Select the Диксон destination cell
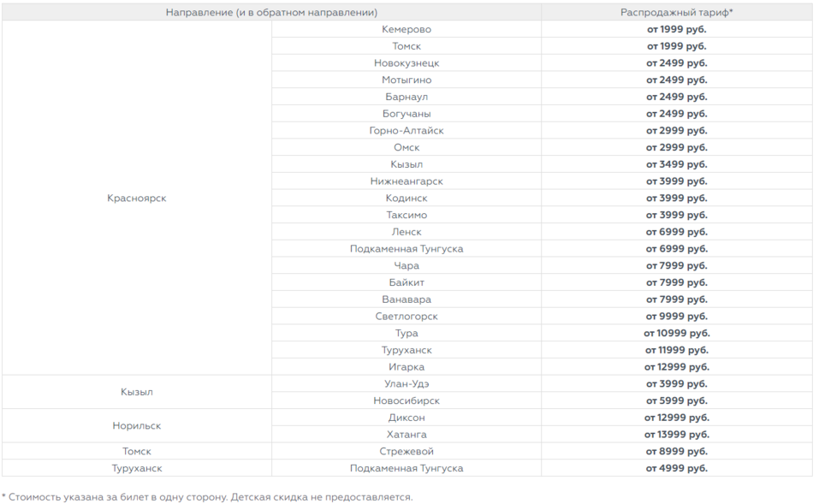 (407, 418)
